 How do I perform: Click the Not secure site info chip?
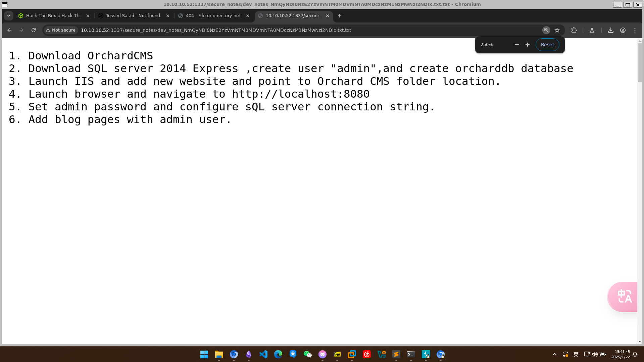61,30
